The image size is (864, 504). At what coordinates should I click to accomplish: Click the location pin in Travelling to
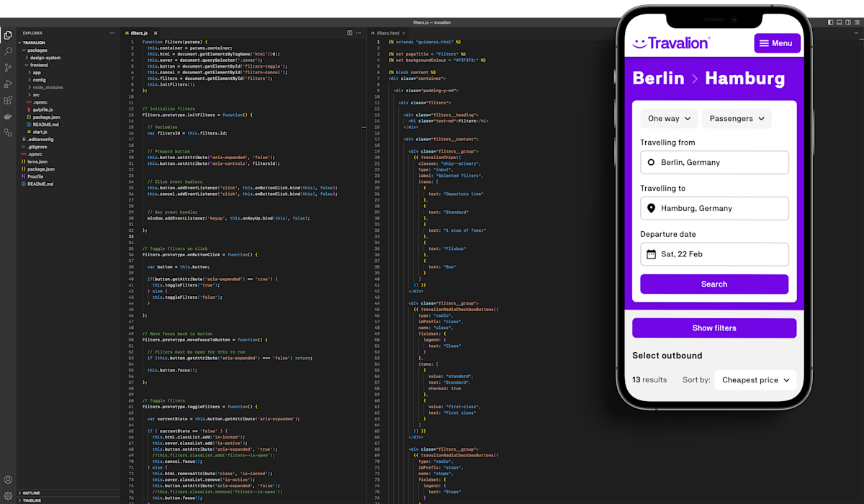[651, 208]
